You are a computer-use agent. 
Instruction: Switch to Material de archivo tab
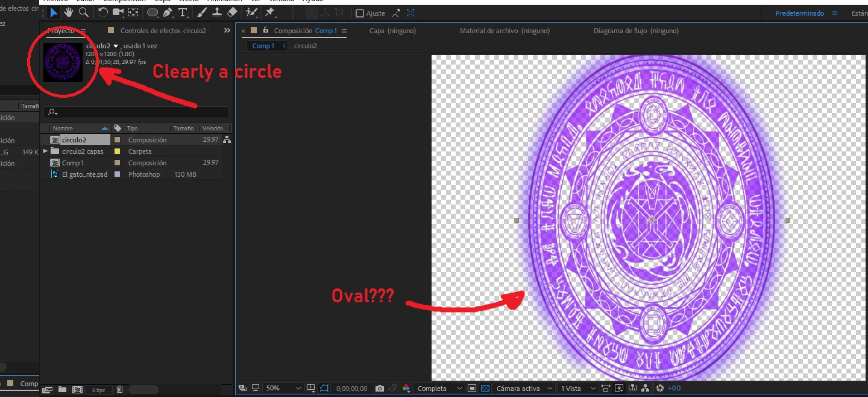click(x=505, y=31)
